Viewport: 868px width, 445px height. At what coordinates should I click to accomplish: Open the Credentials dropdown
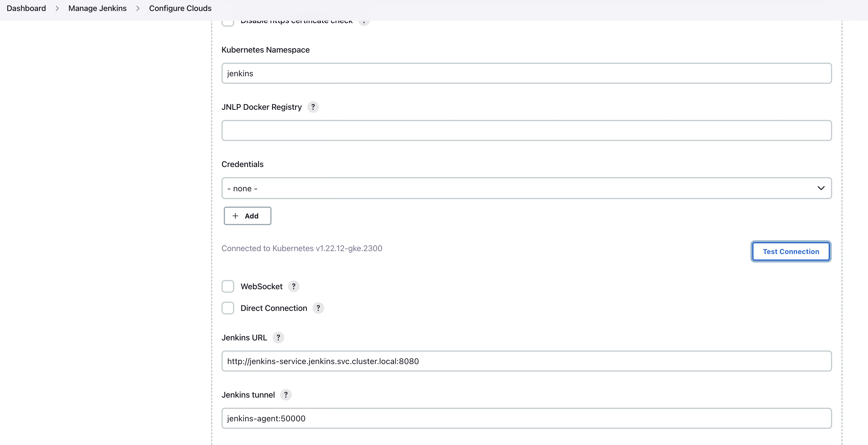[x=526, y=188]
